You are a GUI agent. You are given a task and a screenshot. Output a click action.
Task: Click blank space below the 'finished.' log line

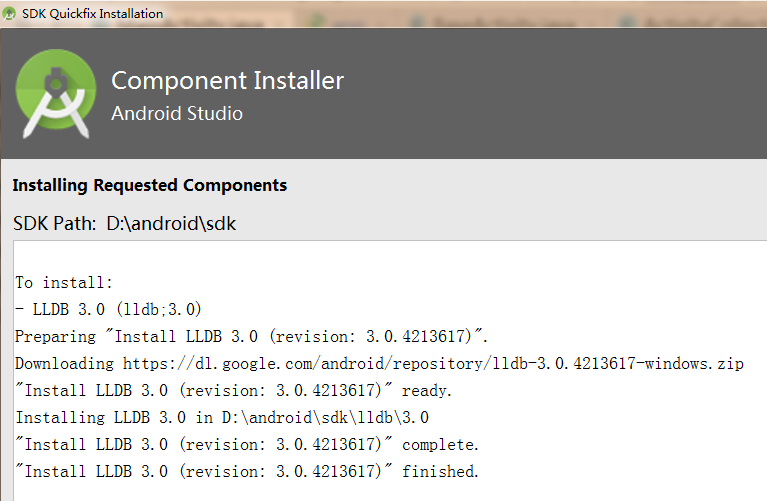(386, 491)
